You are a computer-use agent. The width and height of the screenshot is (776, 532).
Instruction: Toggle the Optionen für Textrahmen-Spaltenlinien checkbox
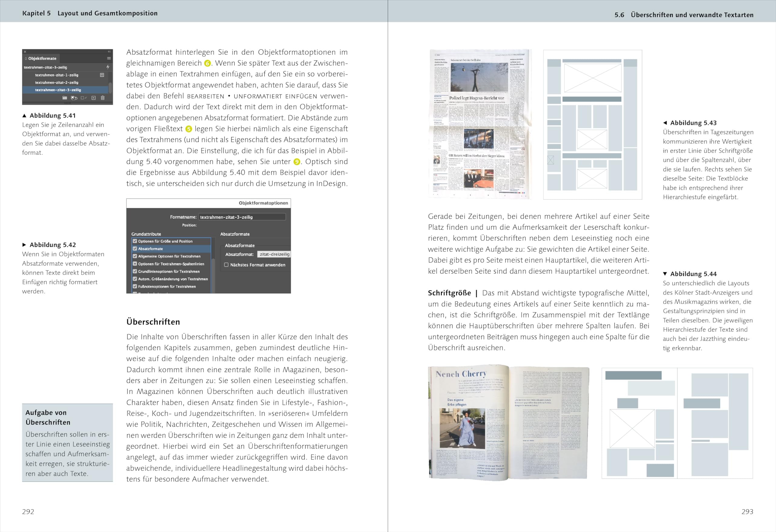click(135, 264)
